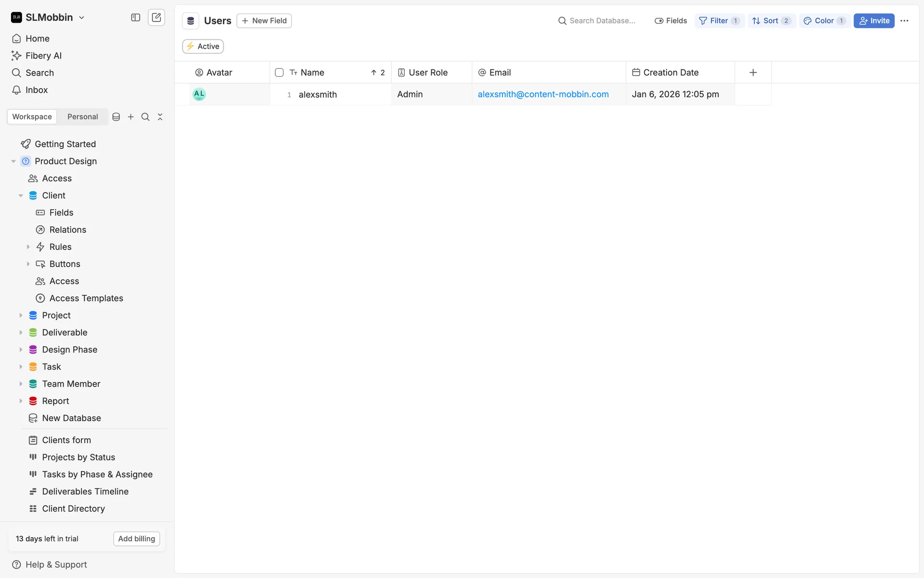The width and height of the screenshot is (924, 578).
Task: Click the databases icon beside Personal tab
Action: coord(116,117)
